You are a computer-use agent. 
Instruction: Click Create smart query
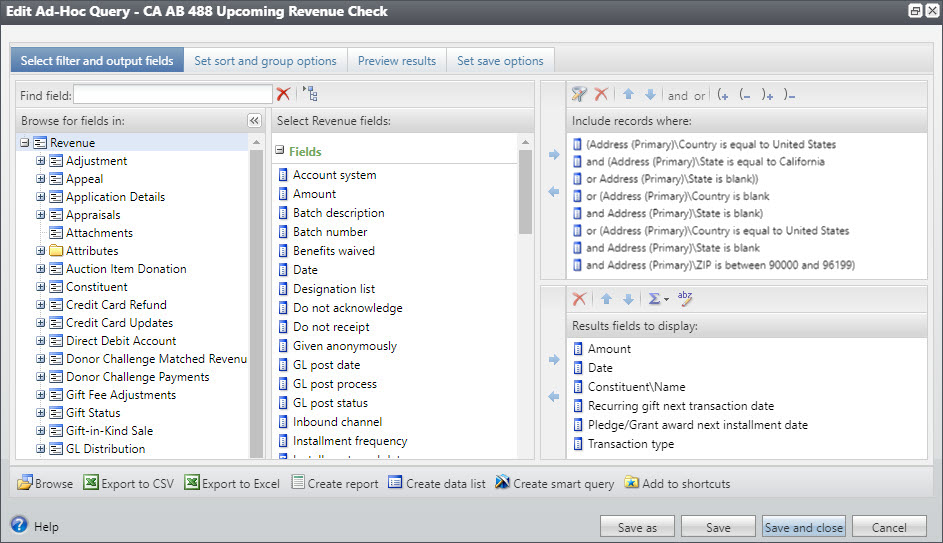click(554, 483)
